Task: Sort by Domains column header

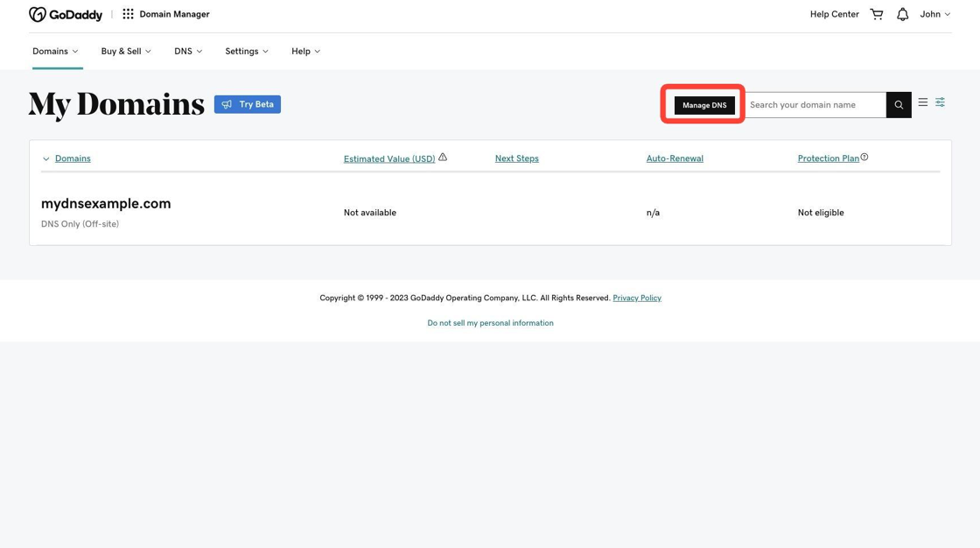Action: (73, 158)
